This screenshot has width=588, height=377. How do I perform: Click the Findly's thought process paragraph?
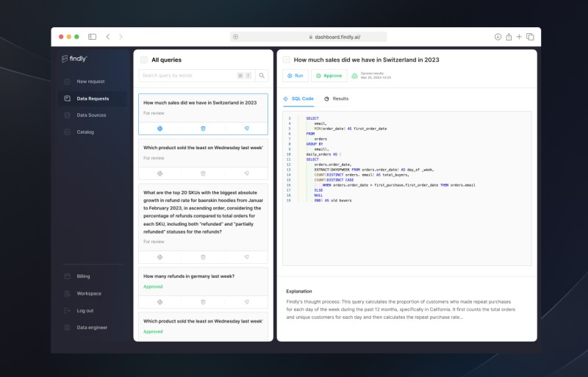(x=401, y=309)
